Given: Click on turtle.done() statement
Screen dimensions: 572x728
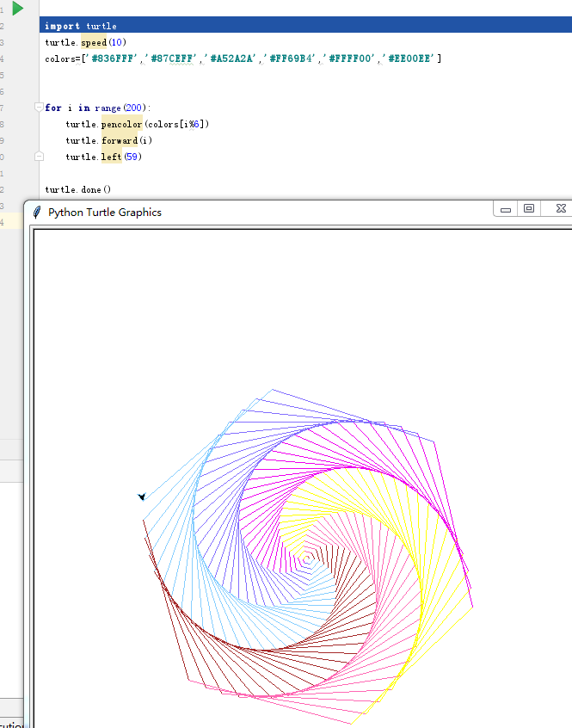Looking at the screenshot, I should pyautogui.click(x=78, y=189).
